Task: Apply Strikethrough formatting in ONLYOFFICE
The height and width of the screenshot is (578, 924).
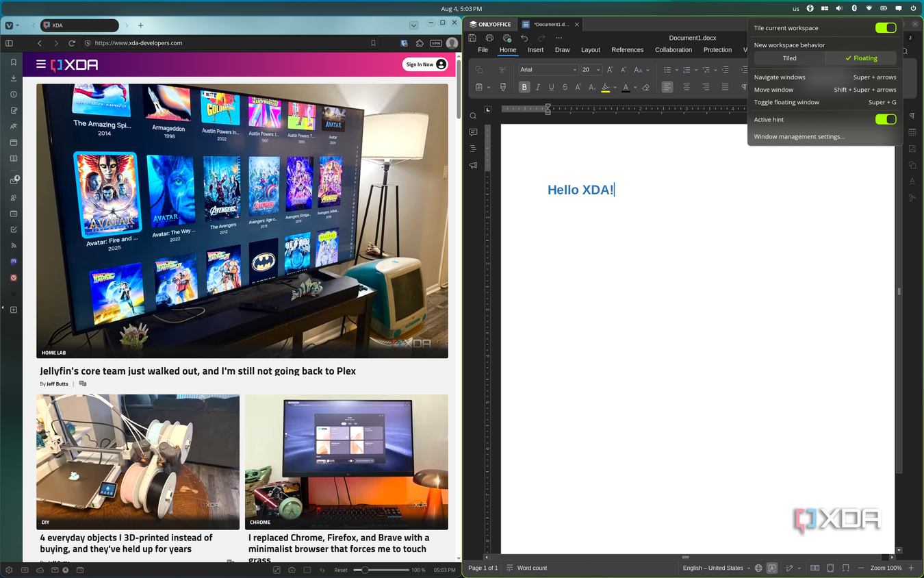Action: pos(565,87)
